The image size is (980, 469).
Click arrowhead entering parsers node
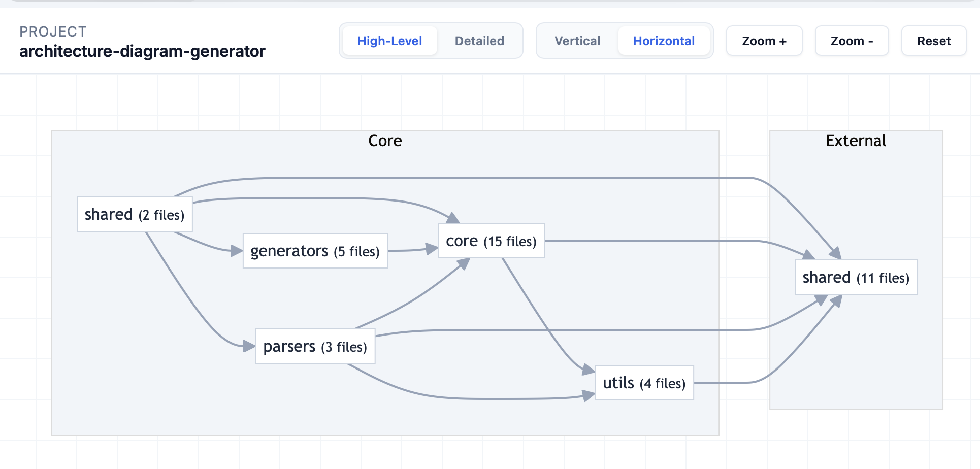point(249,346)
